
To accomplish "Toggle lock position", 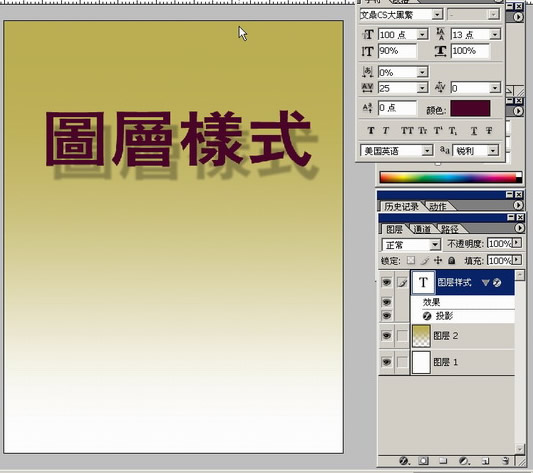I will point(438,260).
